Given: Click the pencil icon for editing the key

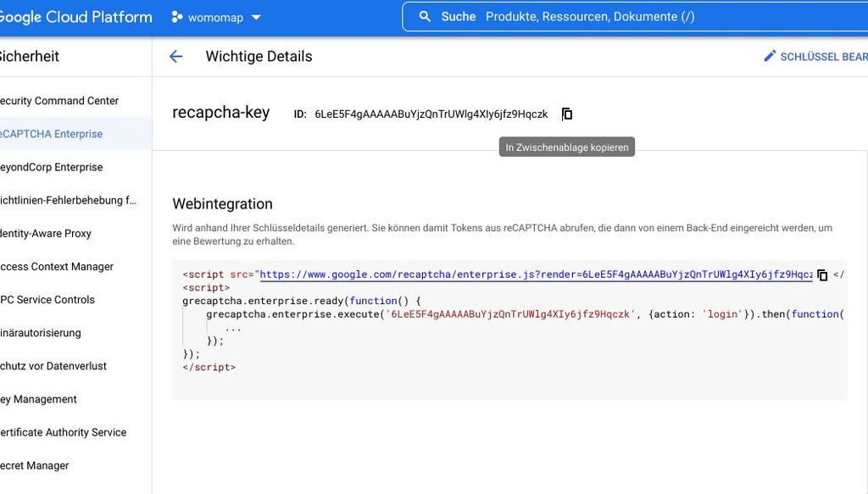Looking at the screenshot, I should 770,56.
